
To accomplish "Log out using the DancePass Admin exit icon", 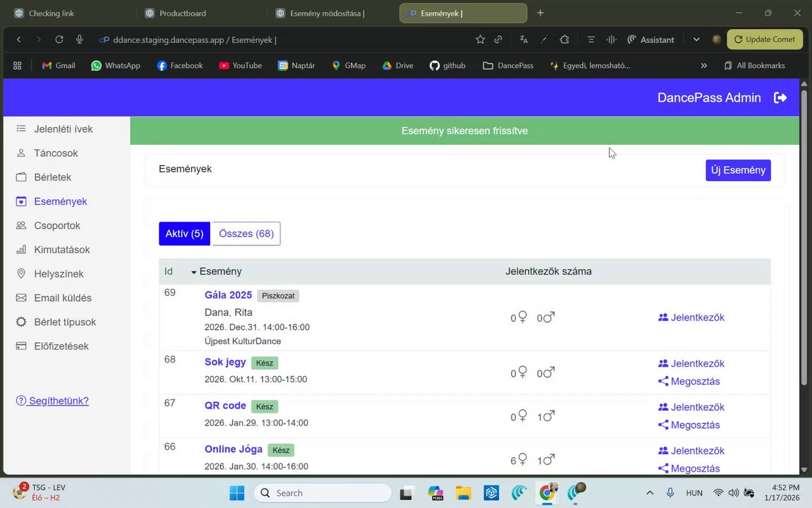I will click(x=780, y=98).
